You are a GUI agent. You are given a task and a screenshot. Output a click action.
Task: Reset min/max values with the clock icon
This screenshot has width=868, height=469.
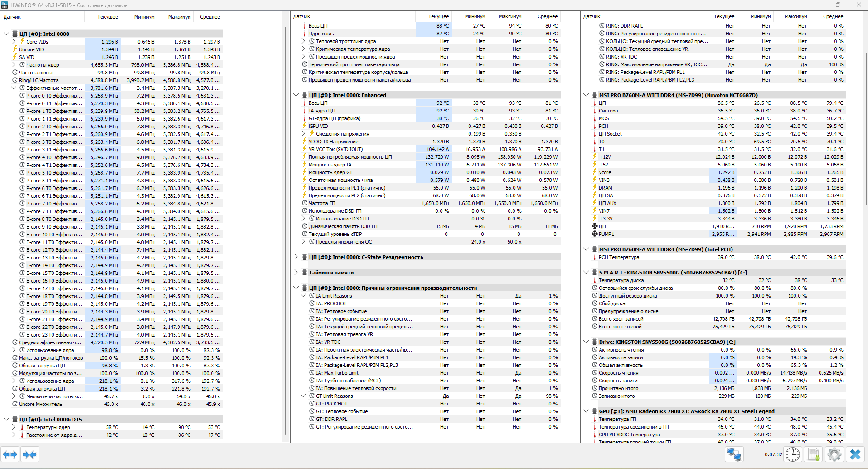(x=793, y=454)
